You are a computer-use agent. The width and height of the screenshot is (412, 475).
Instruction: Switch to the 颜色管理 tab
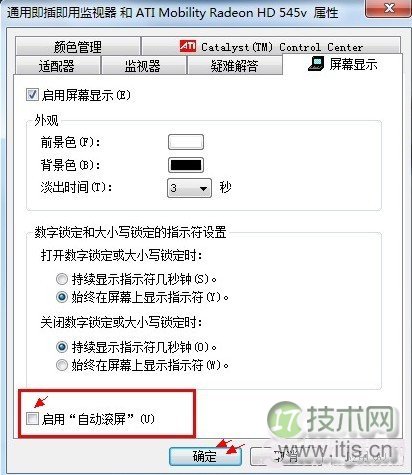(78, 47)
